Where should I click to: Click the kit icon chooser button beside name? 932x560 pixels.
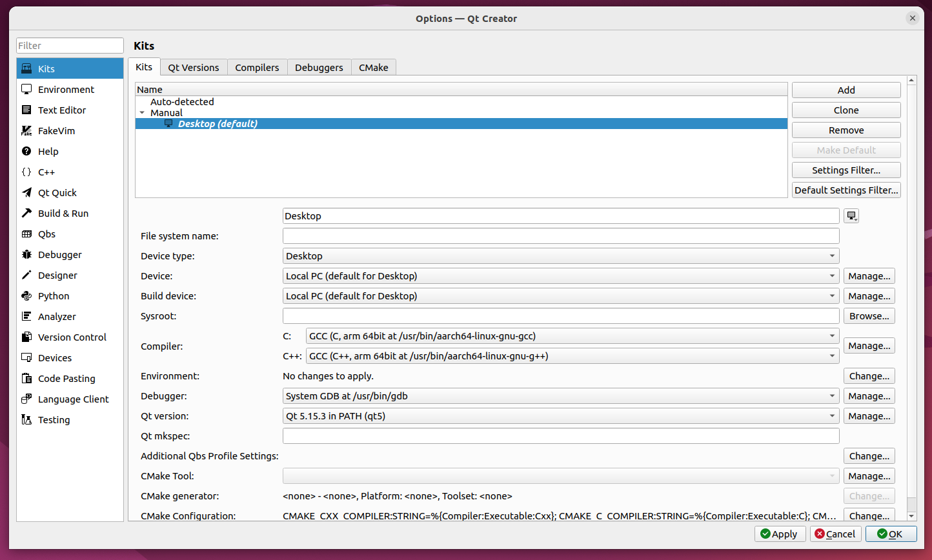[851, 216]
